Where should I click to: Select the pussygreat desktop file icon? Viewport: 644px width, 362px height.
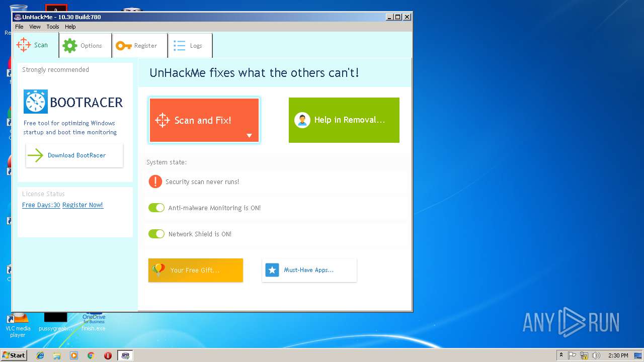(x=55, y=322)
